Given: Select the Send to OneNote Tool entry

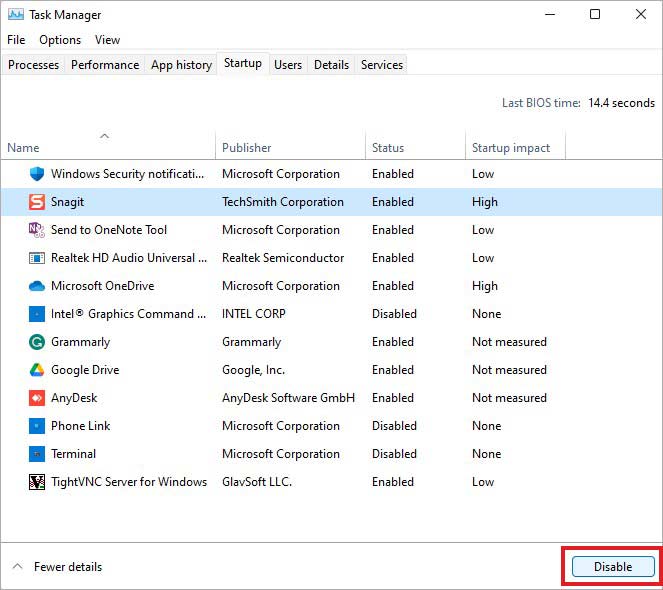Looking at the screenshot, I should click(x=109, y=230).
